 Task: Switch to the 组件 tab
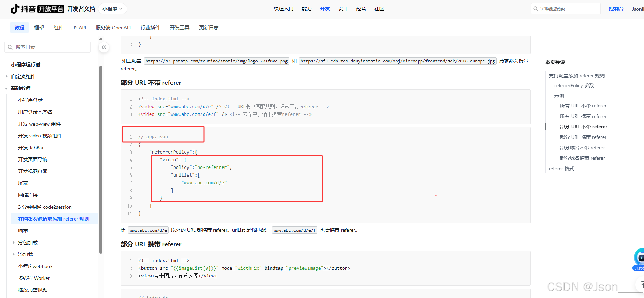tap(59, 28)
